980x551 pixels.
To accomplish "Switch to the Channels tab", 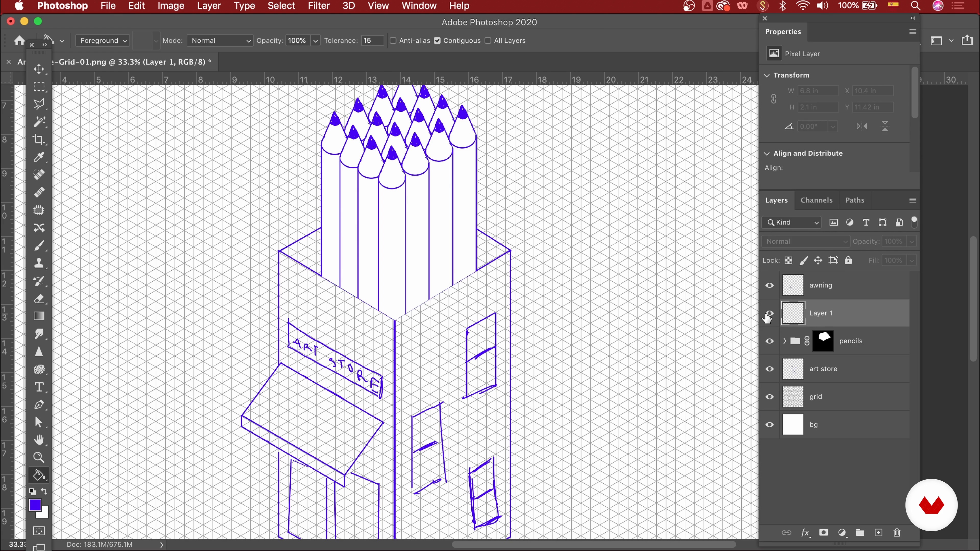I will pos(816,200).
